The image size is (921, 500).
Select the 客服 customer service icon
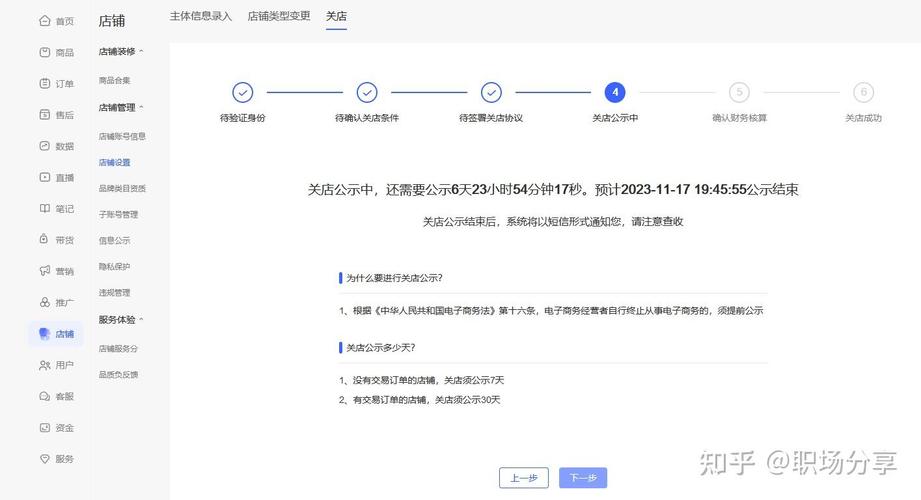[44, 396]
